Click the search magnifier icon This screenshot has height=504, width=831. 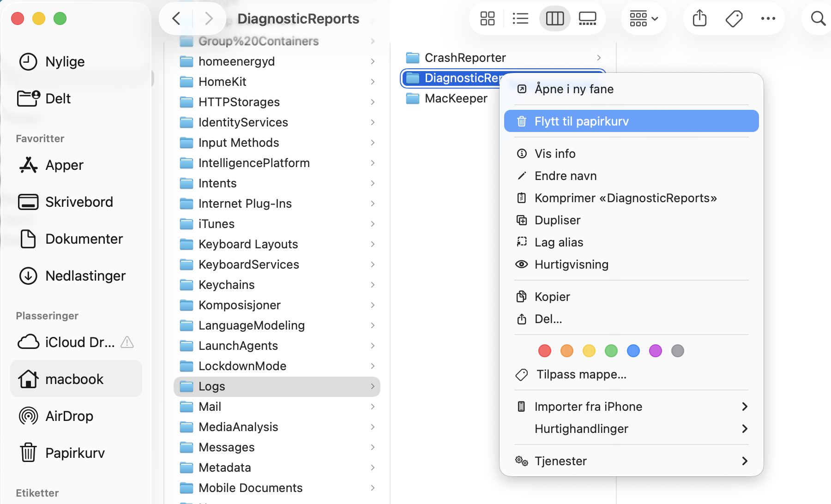pos(818,18)
